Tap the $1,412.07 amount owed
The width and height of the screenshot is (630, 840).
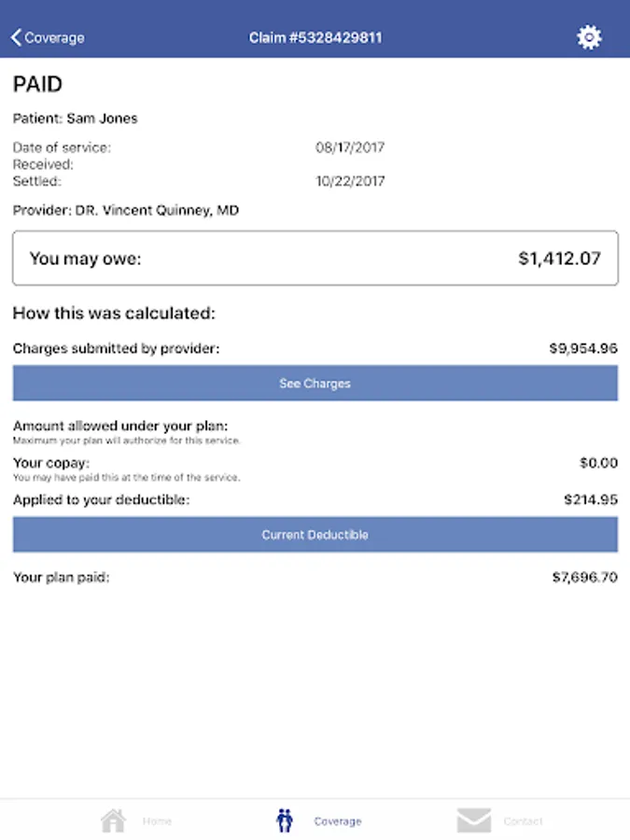point(559,259)
